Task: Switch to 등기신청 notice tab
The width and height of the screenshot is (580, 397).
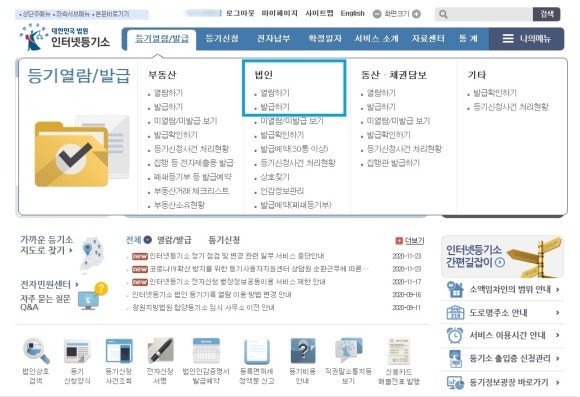Action: [x=224, y=240]
